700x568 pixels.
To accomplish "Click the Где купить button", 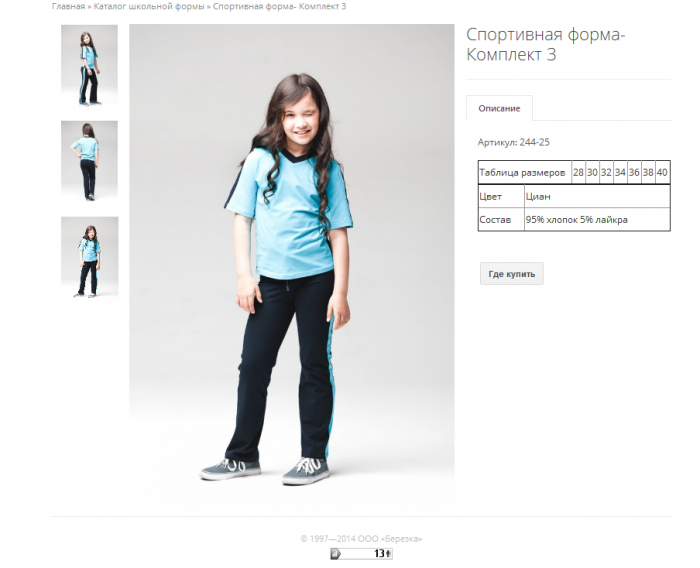I will pyautogui.click(x=512, y=274).
